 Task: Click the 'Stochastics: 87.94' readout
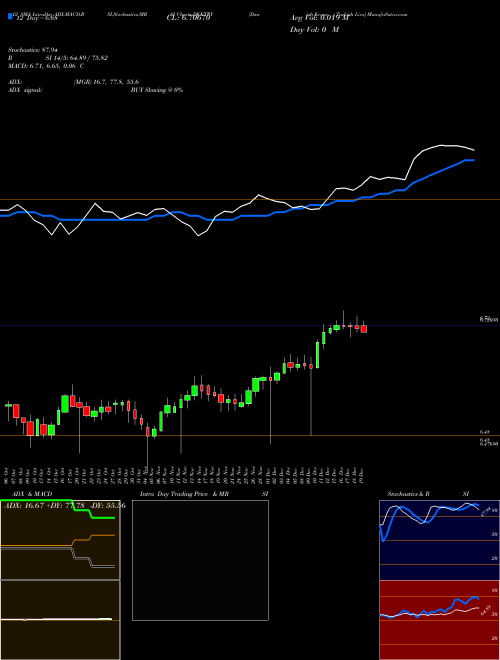pyautogui.click(x=32, y=50)
